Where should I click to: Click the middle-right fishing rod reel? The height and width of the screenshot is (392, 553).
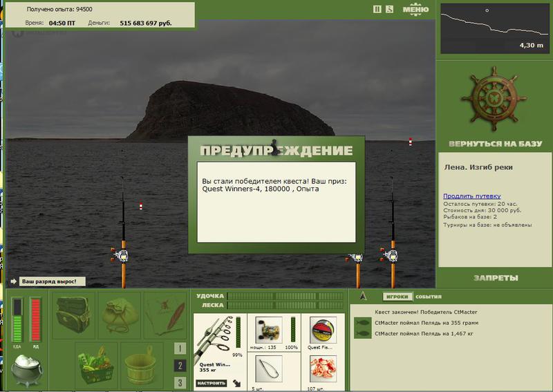click(x=355, y=259)
